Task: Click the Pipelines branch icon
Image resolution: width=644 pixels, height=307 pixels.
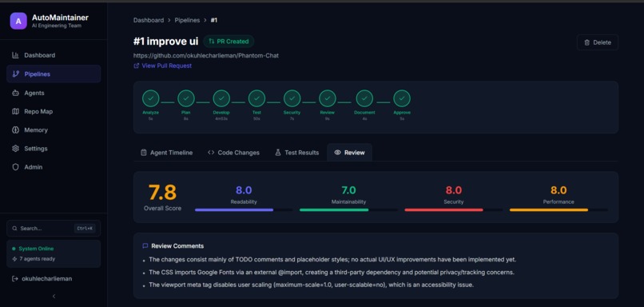Action: coord(16,74)
